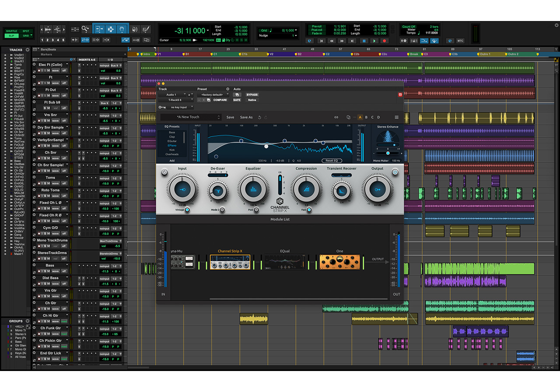This screenshot has height=392, width=560.
Task: Click the Rewind transport button
Action: pos(332,41)
